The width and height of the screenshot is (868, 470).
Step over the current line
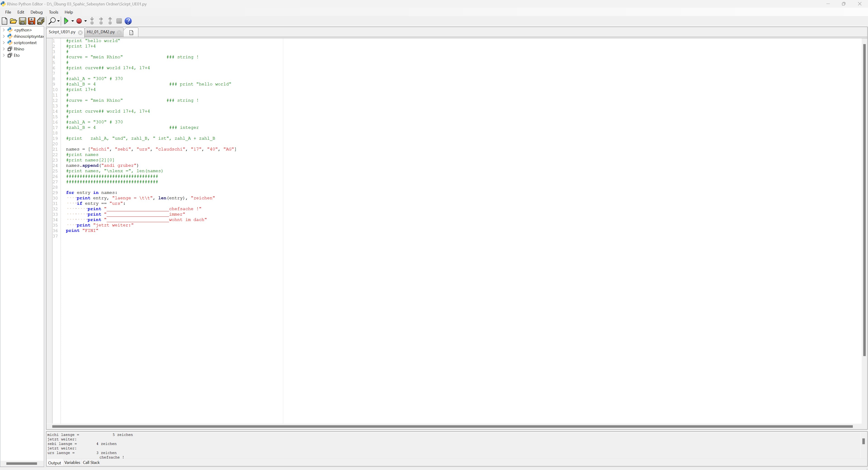[x=101, y=21]
